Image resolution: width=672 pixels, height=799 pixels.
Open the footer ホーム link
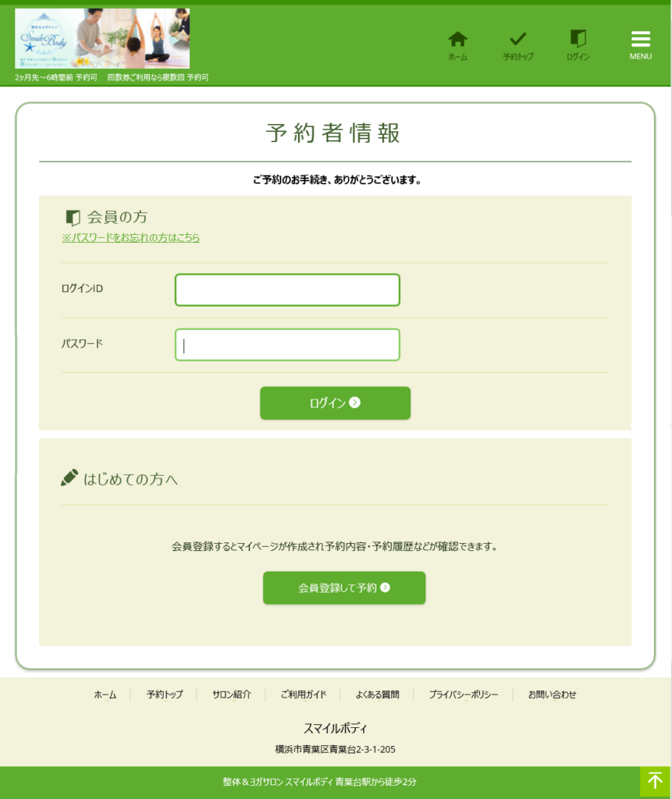[x=105, y=695]
